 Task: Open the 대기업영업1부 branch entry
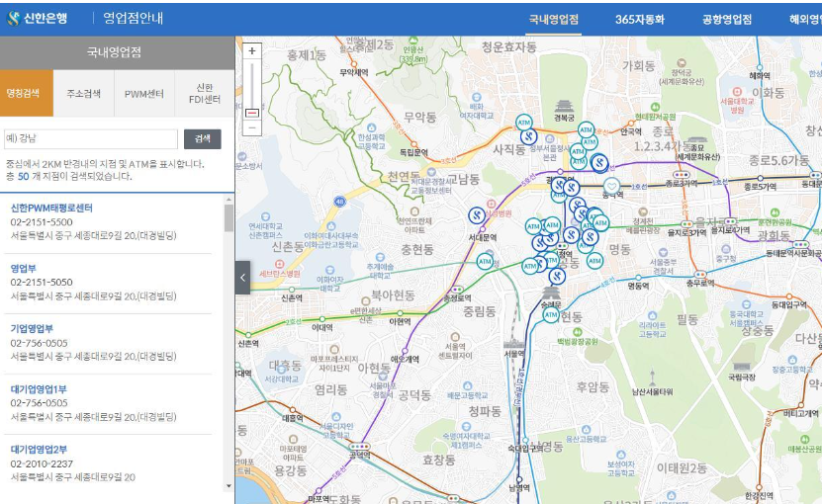tap(39, 389)
